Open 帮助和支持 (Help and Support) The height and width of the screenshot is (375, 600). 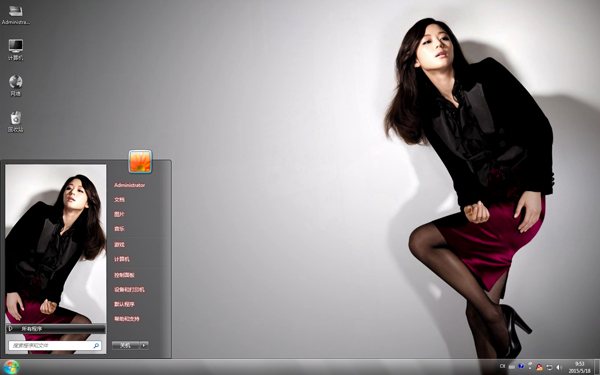tap(126, 319)
